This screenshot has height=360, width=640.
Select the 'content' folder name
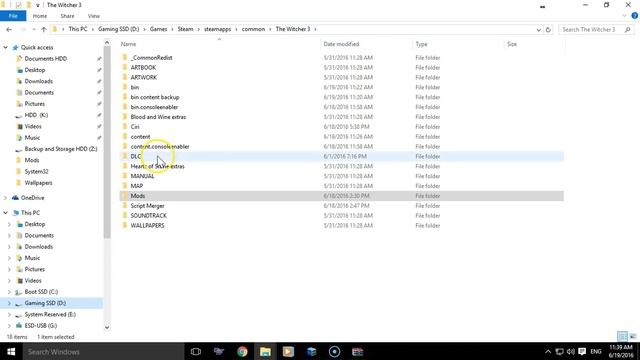pos(140,137)
